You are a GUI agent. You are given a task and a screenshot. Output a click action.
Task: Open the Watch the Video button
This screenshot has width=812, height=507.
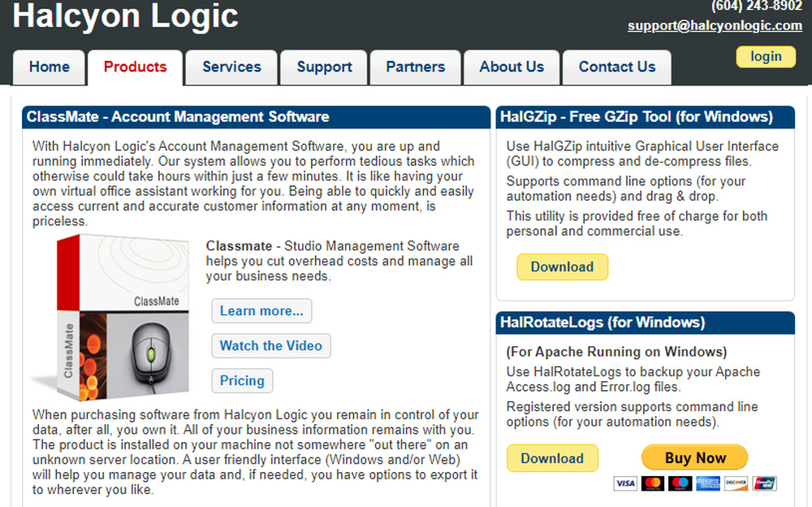coord(271,346)
